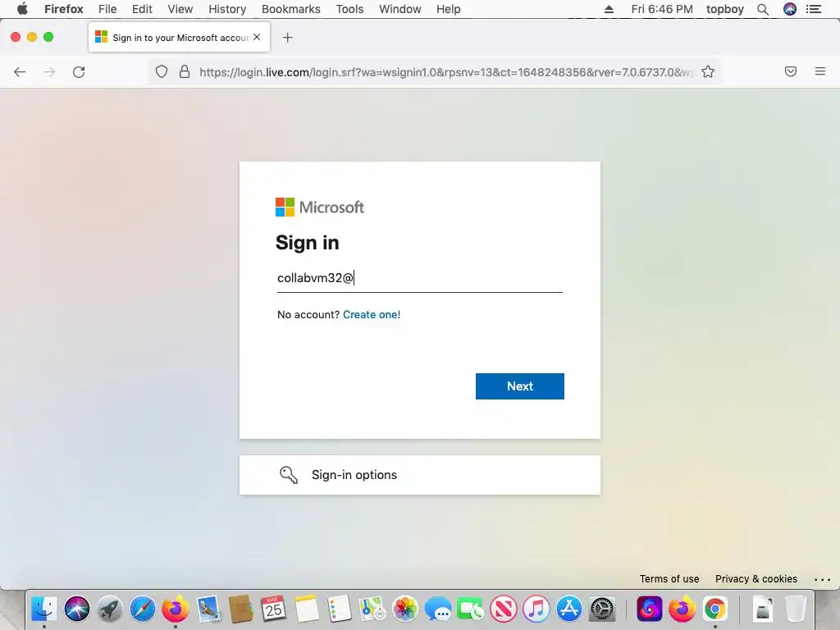Image resolution: width=840 pixels, height=630 pixels.
Task: Open the Edit menu
Action: (142, 9)
